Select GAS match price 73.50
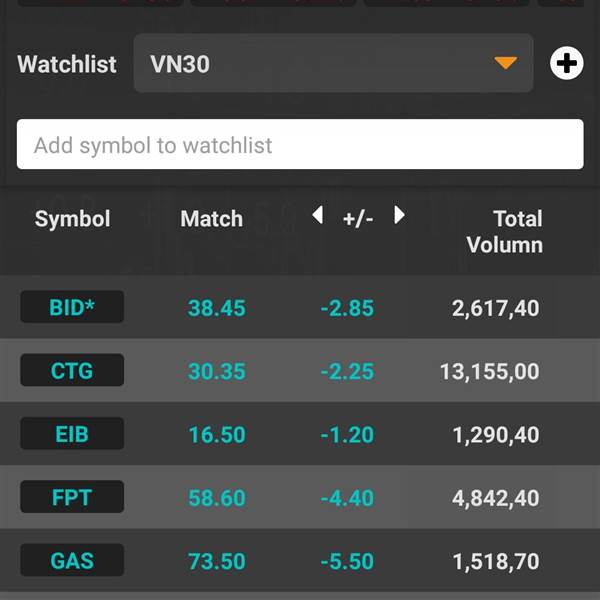The height and width of the screenshot is (600, 600). pos(217,561)
